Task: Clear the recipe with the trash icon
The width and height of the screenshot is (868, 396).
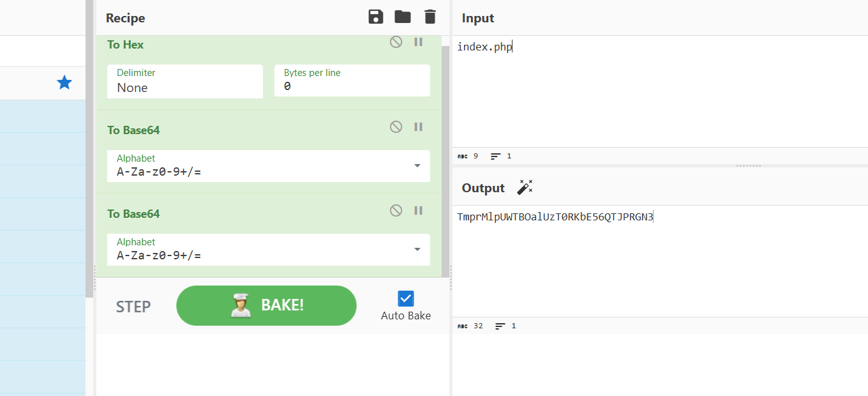Action: tap(430, 17)
